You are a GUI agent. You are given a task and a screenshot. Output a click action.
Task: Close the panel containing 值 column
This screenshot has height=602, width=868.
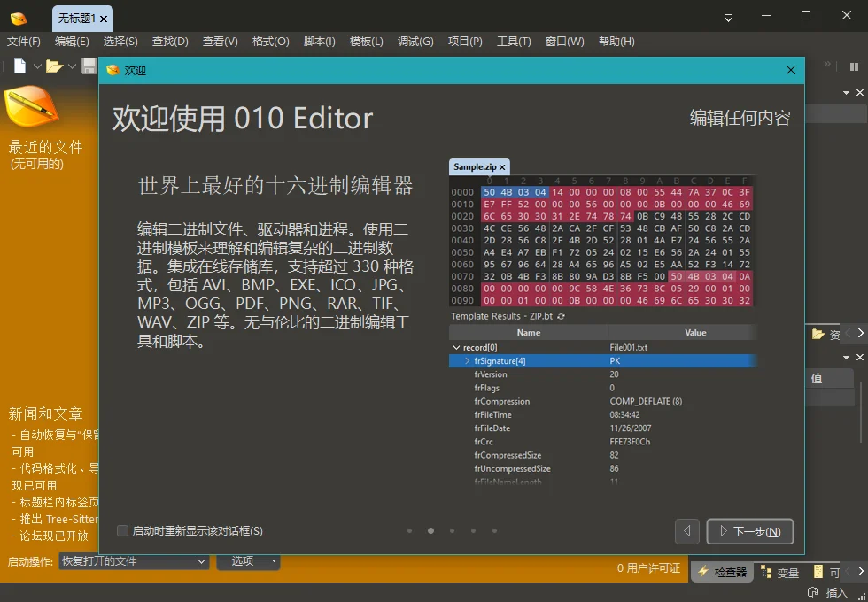tap(860, 358)
